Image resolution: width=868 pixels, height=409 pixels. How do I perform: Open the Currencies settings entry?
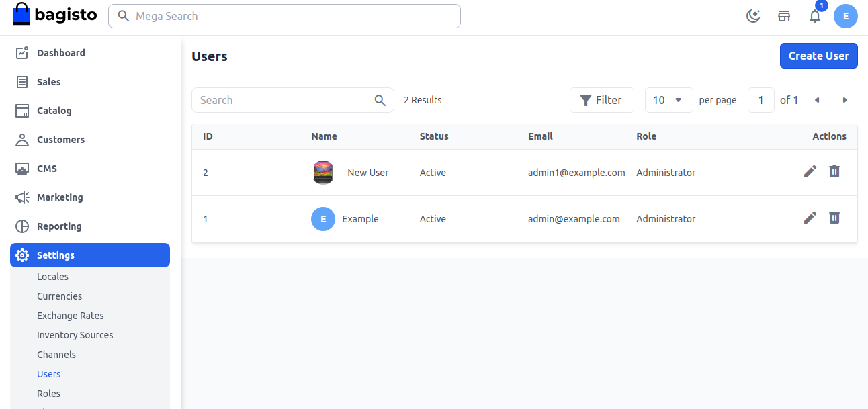point(59,296)
